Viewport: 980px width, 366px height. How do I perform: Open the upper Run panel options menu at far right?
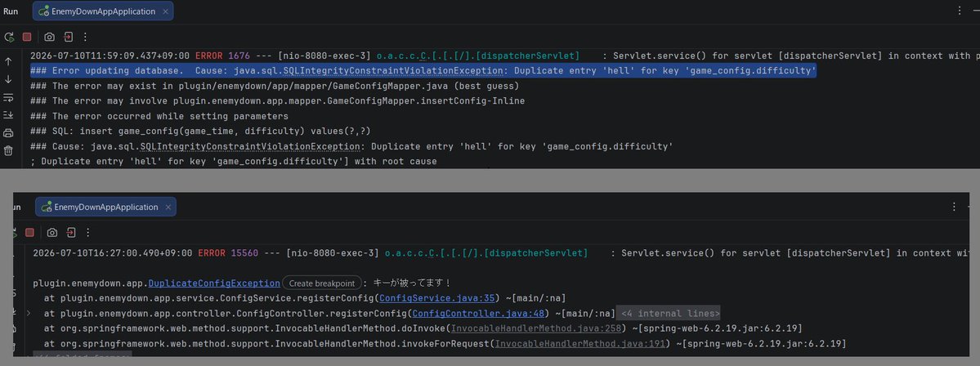point(960,11)
